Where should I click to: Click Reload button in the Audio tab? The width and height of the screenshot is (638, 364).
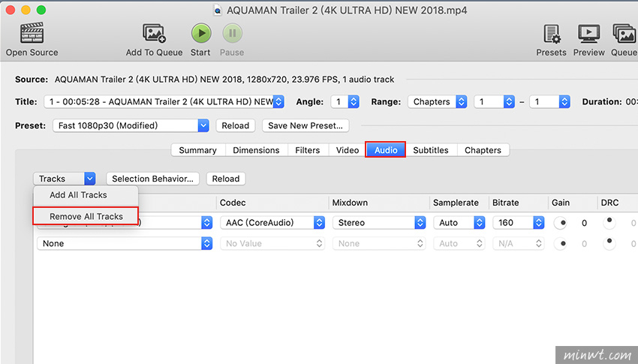pyautogui.click(x=226, y=179)
